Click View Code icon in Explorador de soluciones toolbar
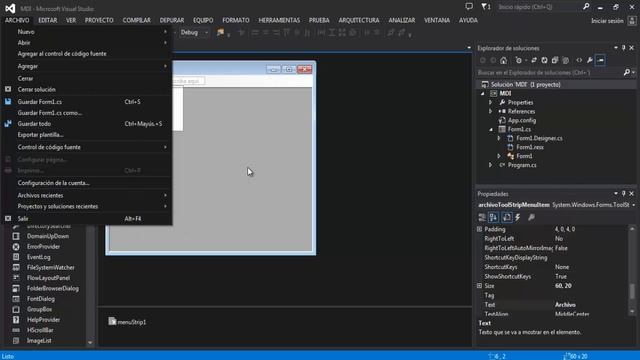The image size is (640, 360). pyautogui.click(x=579, y=60)
